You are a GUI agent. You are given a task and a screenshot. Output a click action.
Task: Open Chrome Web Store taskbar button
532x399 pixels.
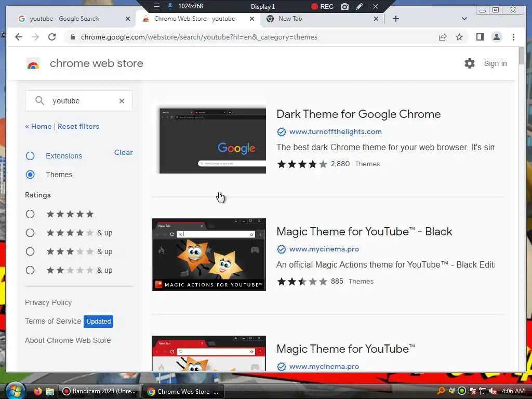coord(183,391)
